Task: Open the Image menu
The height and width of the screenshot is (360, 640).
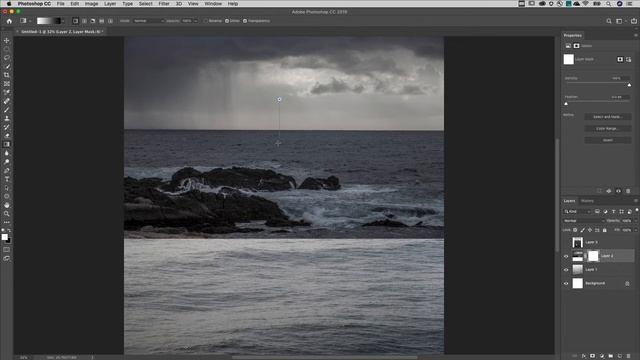Action: click(91, 4)
